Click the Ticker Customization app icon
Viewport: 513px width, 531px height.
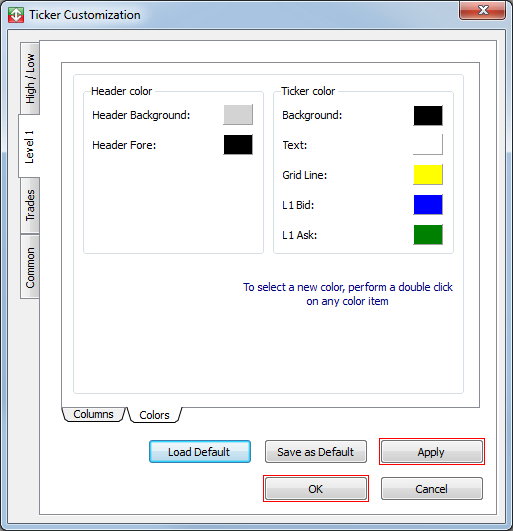click(16, 15)
